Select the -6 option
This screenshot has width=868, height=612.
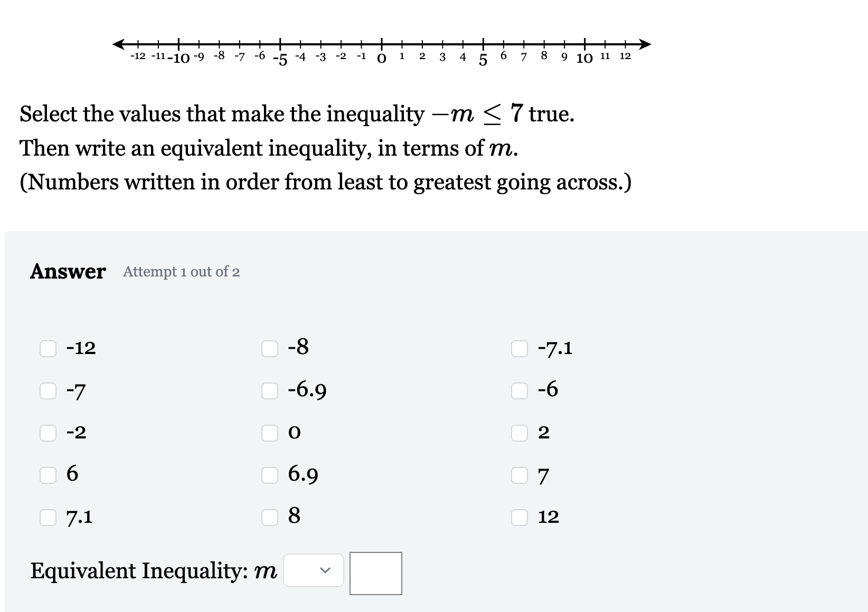click(519, 390)
